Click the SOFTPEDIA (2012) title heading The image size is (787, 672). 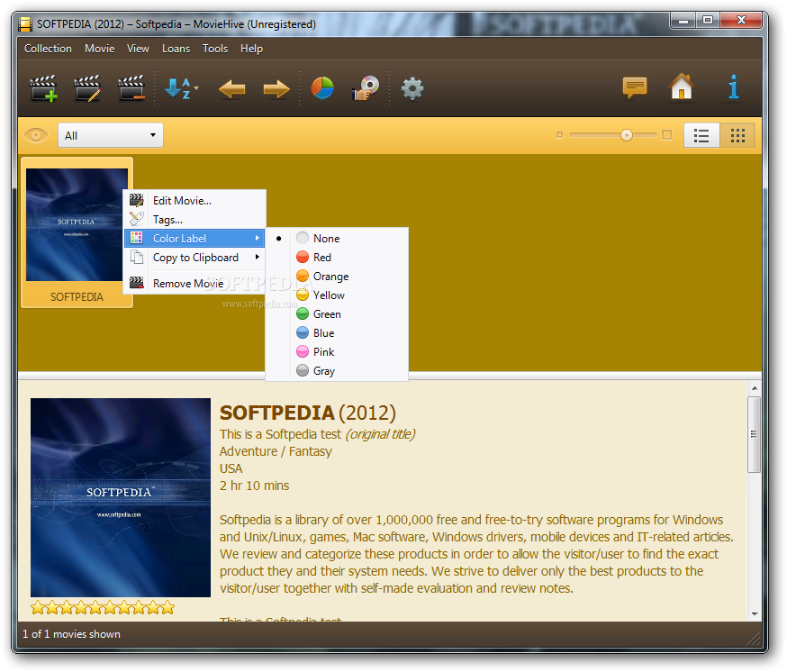pyautogui.click(x=308, y=413)
